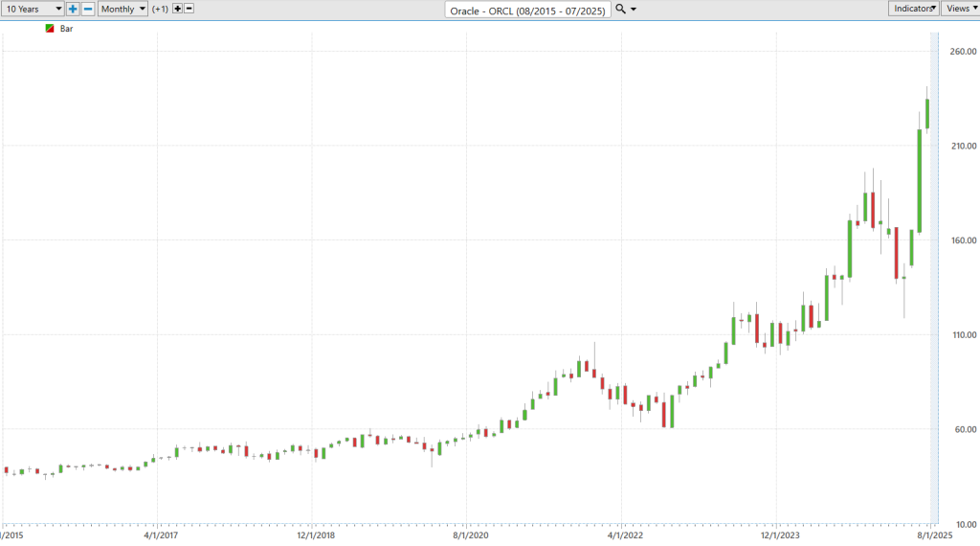The height and width of the screenshot is (546, 980).
Task: Click the blue plus zoom-in icon
Action: coord(73,9)
